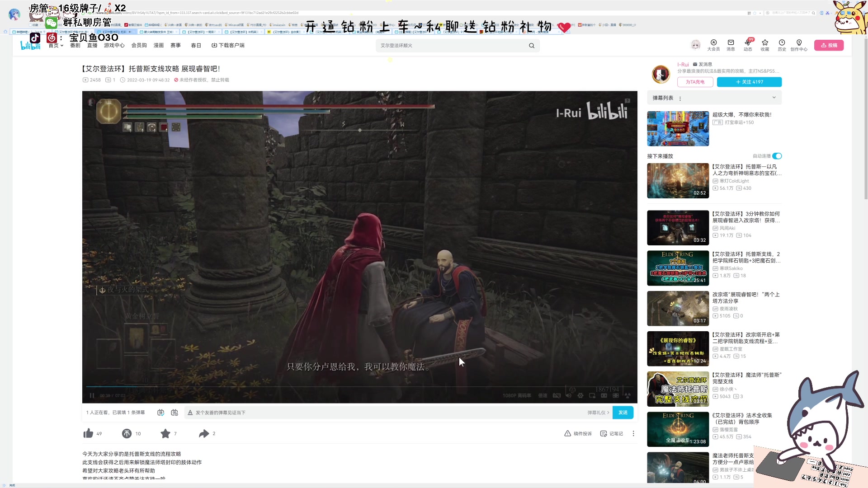Open player settings gear icon

coord(580,395)
